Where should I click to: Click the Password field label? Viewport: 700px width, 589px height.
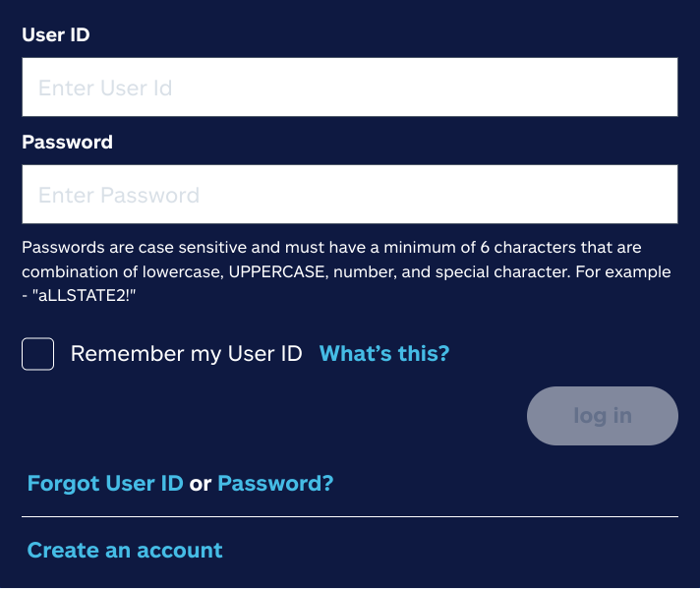tap(67, 142)
